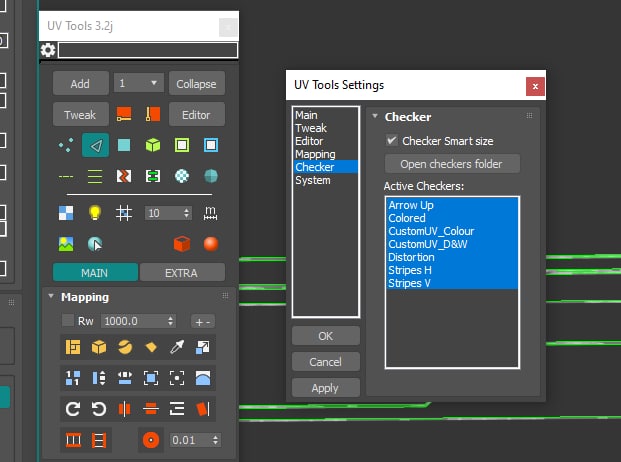Click Open checkers folder button
The height and width of the screenshot is (462, 621).
[x=452, y=164]
